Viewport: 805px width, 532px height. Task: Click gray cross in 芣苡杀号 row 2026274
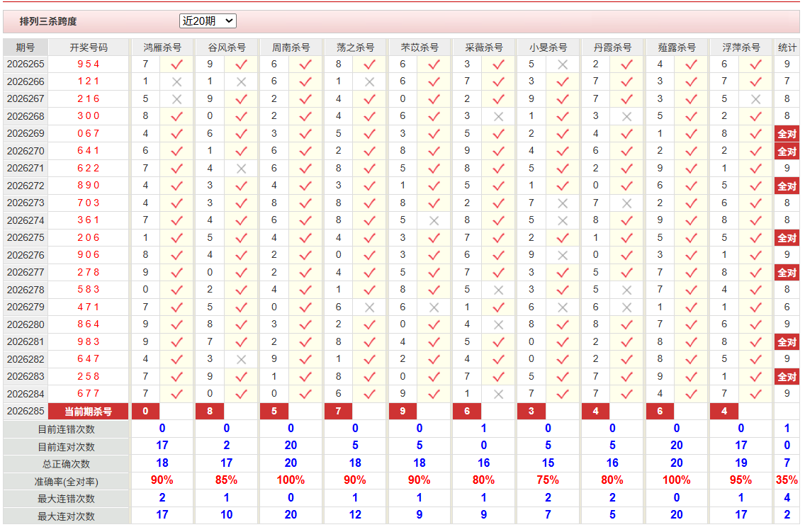point(434,220)
